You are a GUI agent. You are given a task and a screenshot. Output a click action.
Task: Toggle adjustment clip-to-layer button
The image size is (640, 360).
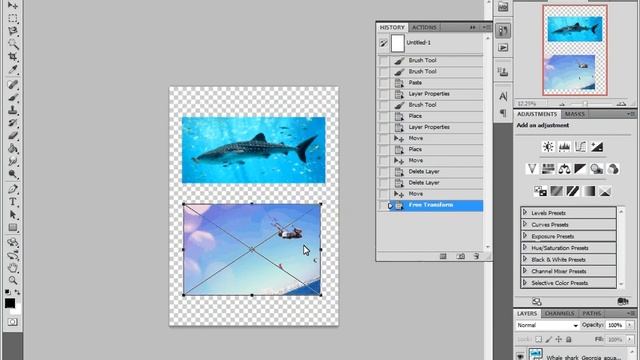coord(622,301)
